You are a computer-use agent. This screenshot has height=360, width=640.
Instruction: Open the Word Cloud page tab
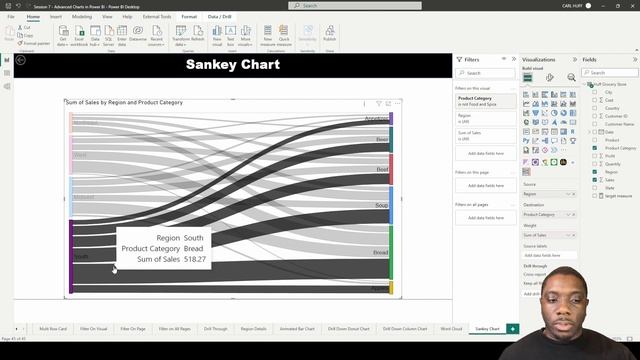[451, 329]
